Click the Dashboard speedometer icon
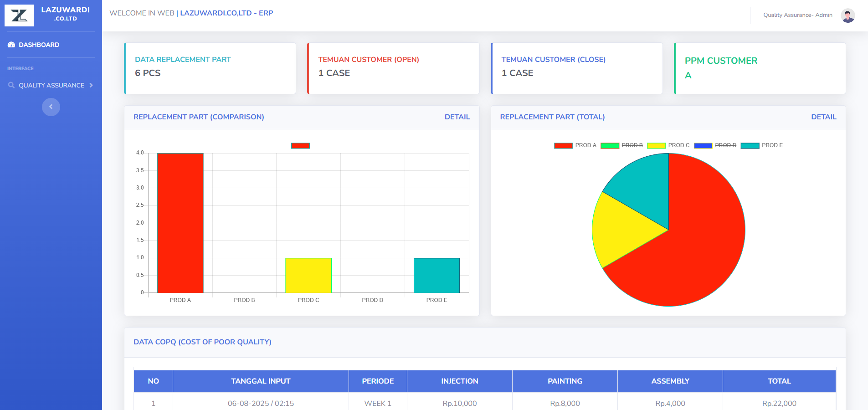Screen dimensions: 868x410 point(11,45)
